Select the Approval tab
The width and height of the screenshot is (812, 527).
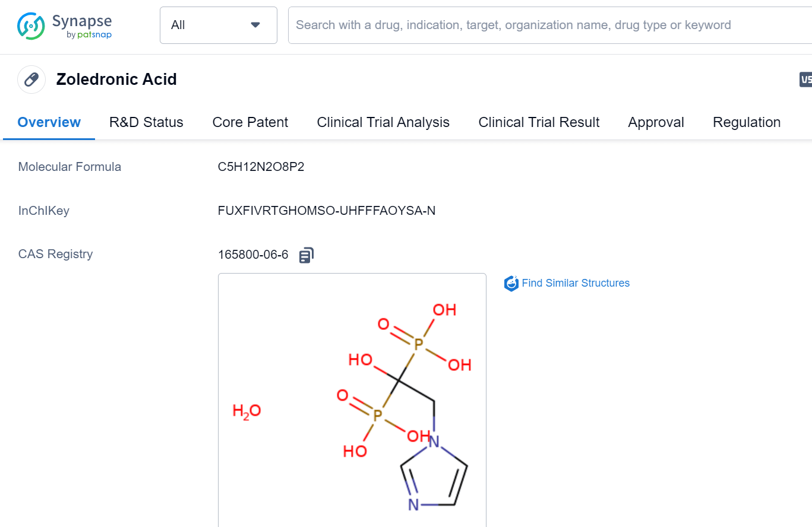(656, 122)
